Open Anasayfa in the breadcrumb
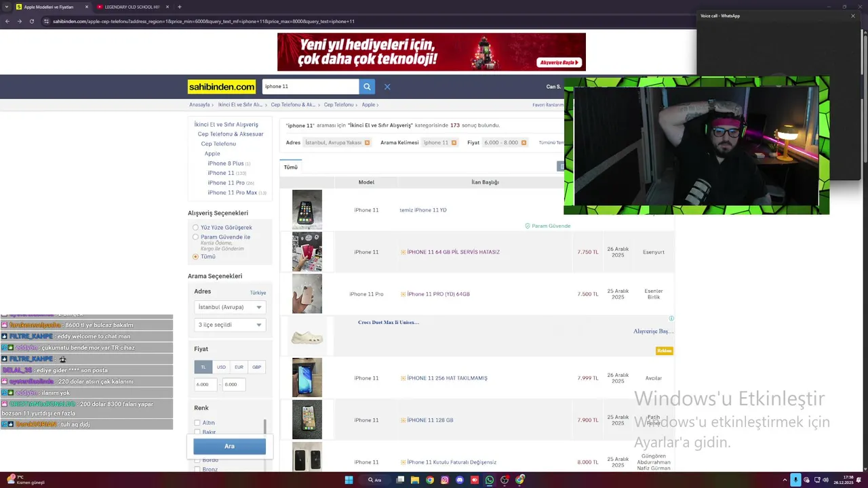 199,105
